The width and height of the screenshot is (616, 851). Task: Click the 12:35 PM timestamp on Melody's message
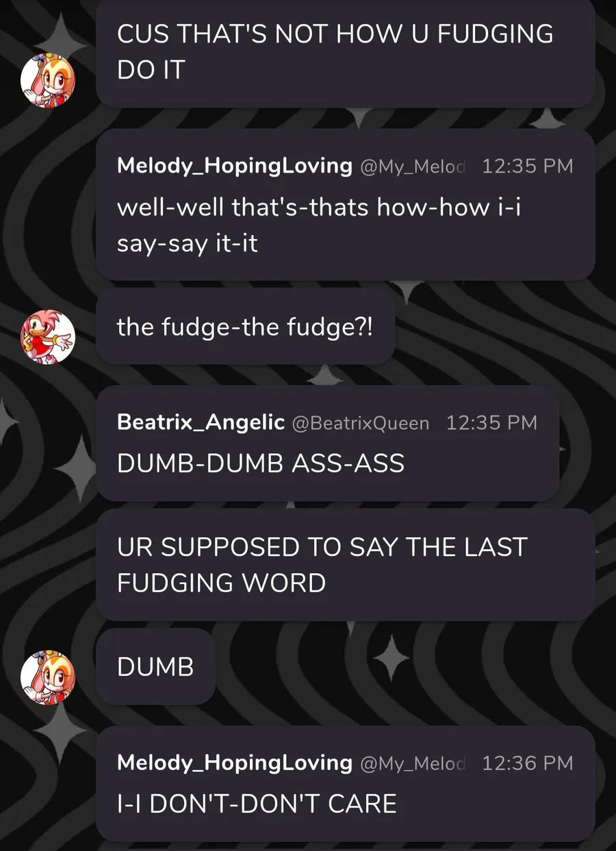(x=528, y=166)
